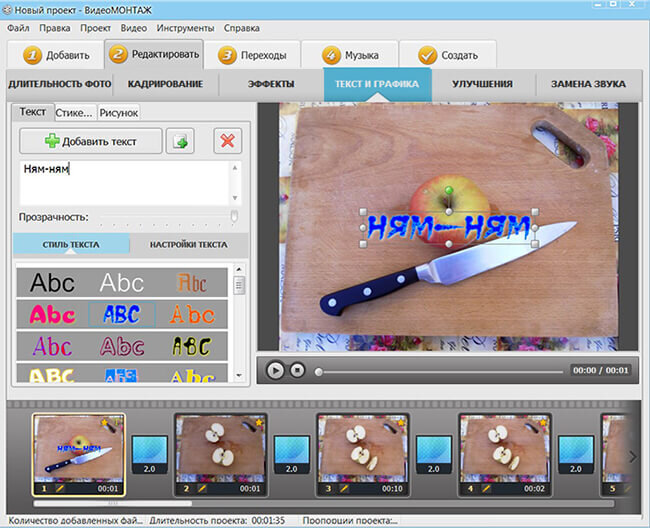This screenshot has width=650, height=528.
Task: Go to step 2 Редактировать tab
Action: click(154, 54)
